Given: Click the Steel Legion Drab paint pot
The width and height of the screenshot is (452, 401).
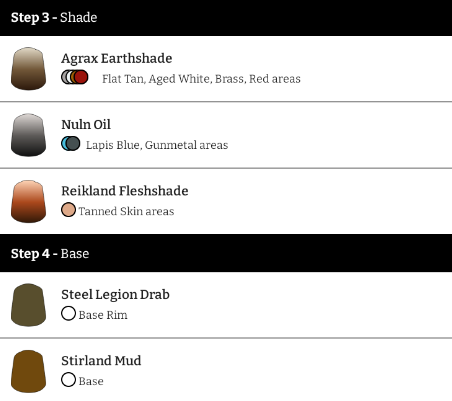Looking at the screenshot, I should [28, 305].
